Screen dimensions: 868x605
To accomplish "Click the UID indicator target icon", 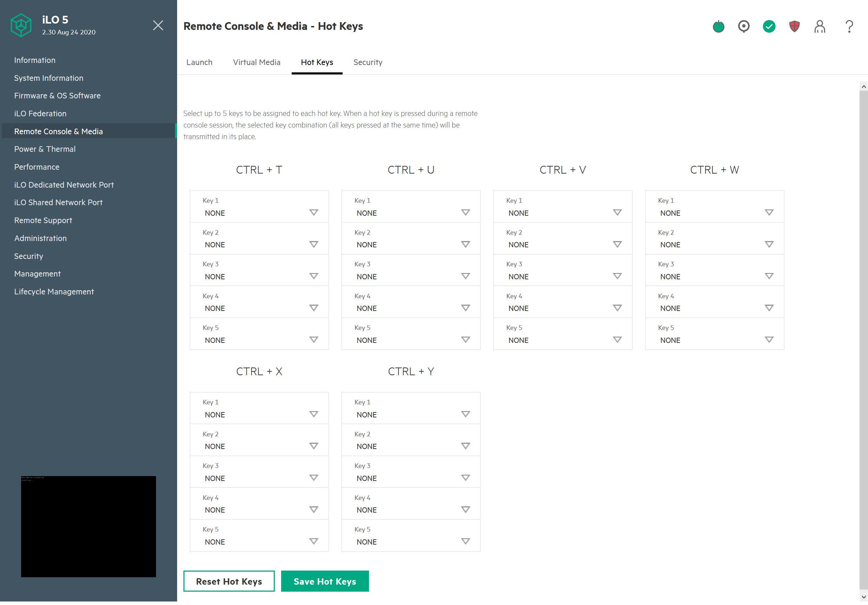I will click(x=744, y=26).
